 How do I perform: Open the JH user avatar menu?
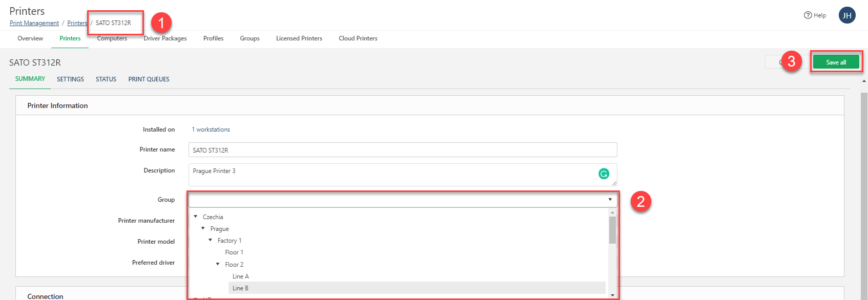pos(847,15)
